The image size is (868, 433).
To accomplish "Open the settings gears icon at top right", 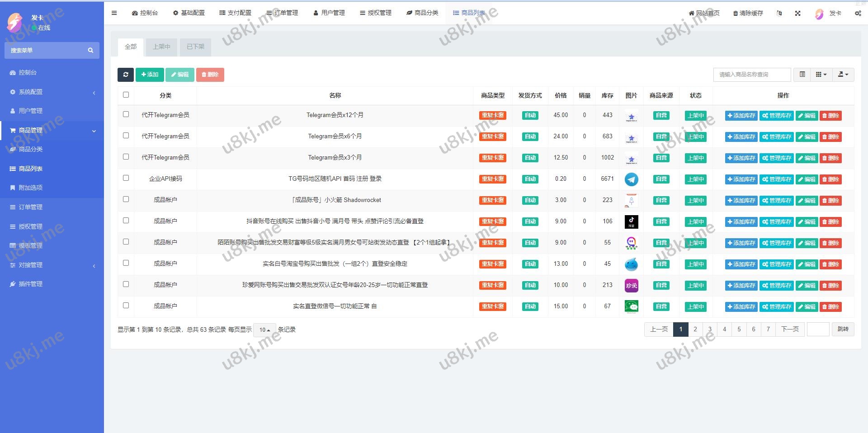I will click(x=858, y=13).
